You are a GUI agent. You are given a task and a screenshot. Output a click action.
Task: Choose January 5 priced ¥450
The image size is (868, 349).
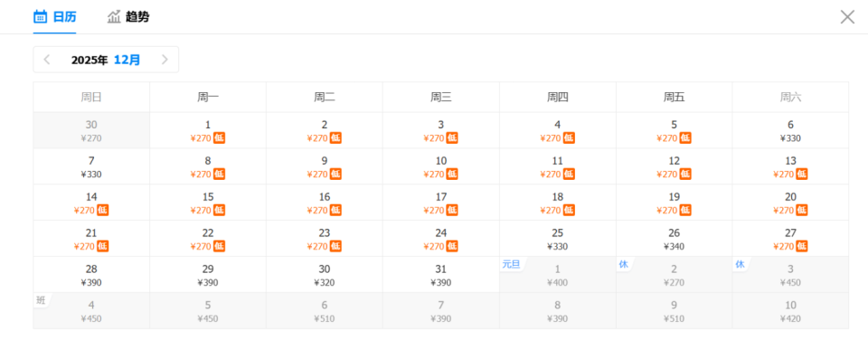[x=208, y=311]
